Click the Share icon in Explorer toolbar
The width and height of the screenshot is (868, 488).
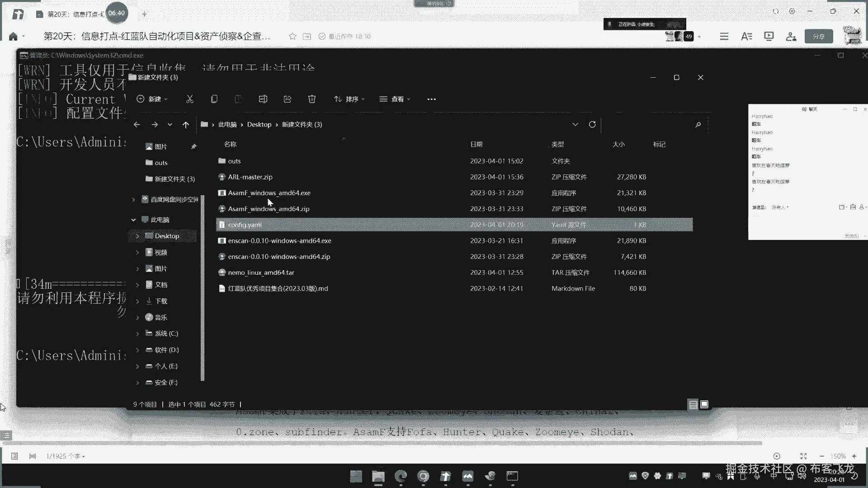coord(288,99)
